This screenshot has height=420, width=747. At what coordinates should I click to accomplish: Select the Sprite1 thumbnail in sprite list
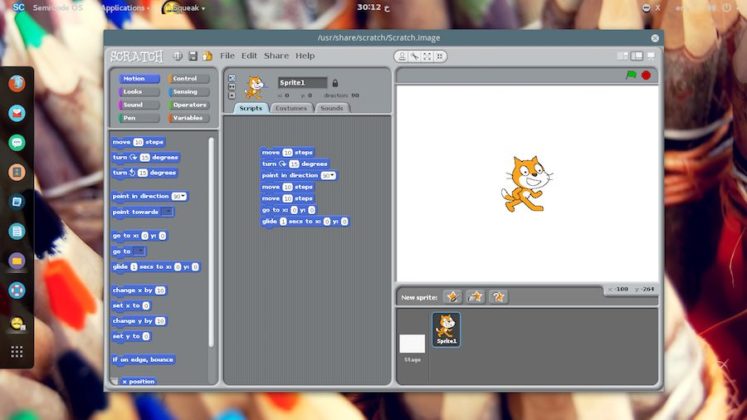[446, 329]
